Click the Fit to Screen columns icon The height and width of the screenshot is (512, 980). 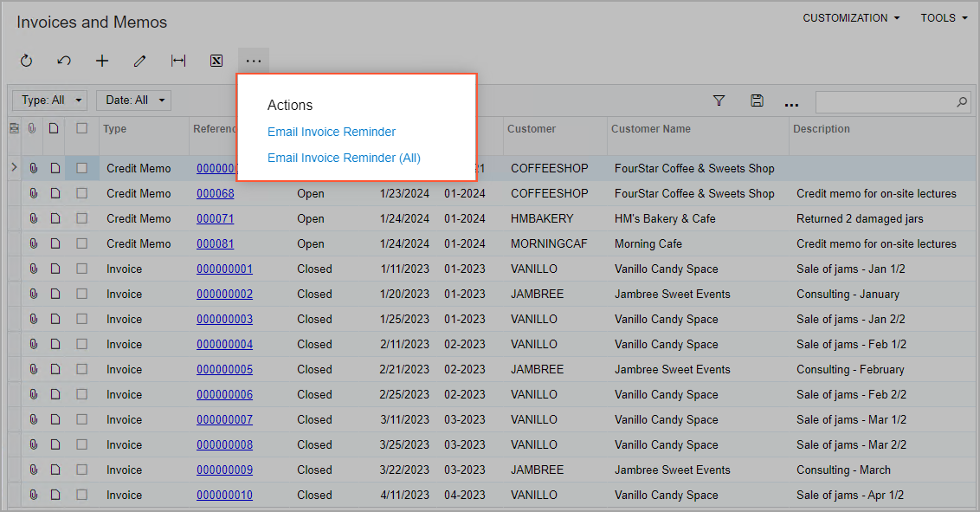coord(178,61)
